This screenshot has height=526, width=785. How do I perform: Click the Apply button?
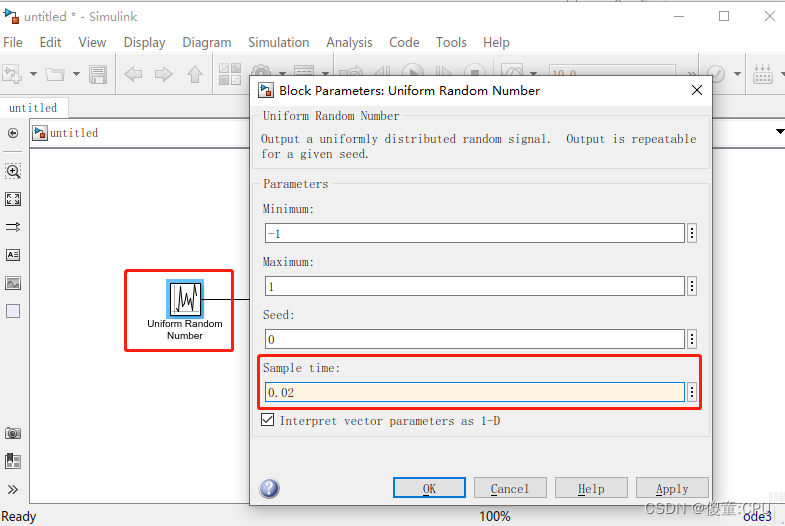[x=672, y=488]
